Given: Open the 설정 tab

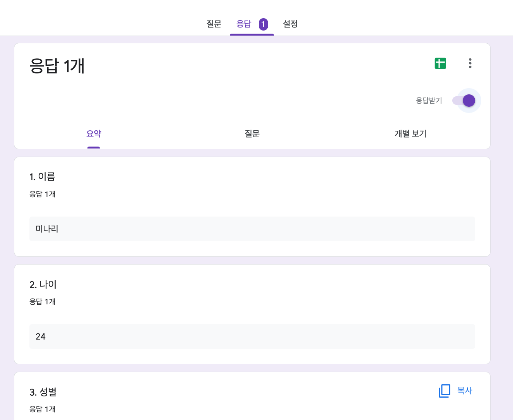Looking at the screenshot, I should pos(290,24).
